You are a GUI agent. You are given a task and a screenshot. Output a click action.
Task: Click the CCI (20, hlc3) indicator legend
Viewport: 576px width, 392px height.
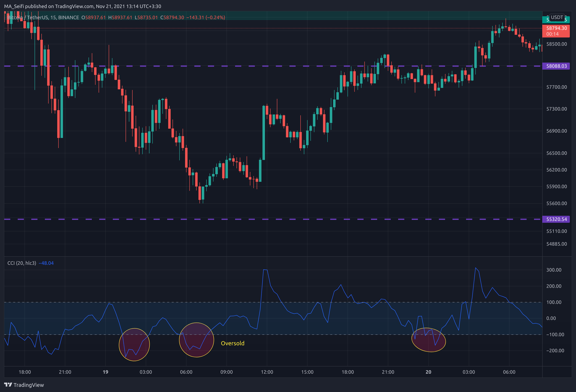22,263
